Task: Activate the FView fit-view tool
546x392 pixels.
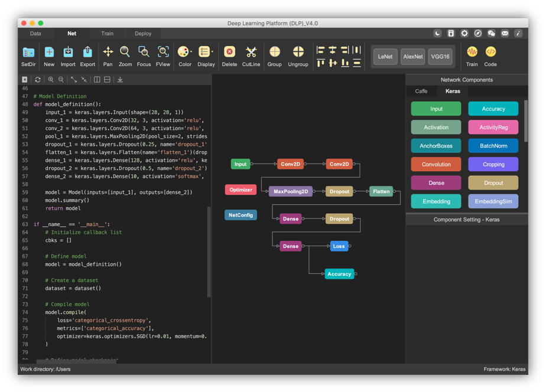Action: click(163, 53)
